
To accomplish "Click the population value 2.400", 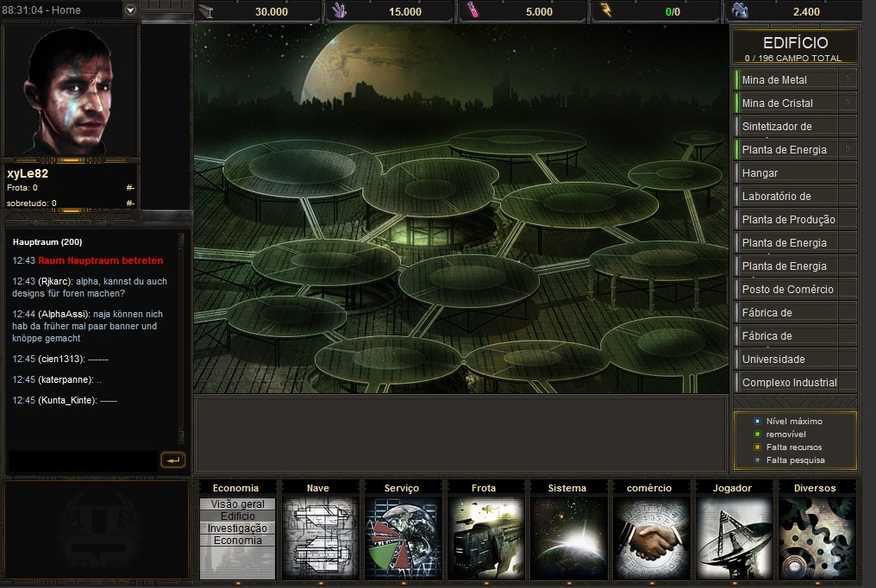I will [x=806, y=12].
